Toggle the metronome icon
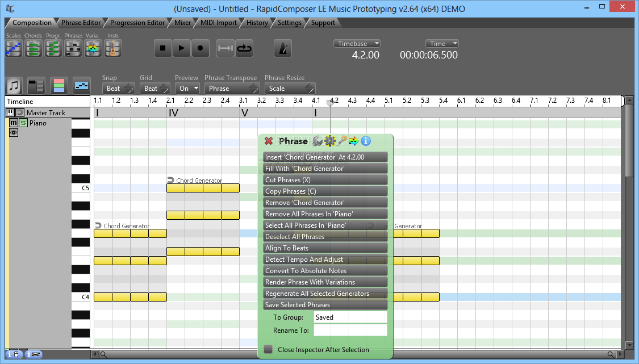Viewport: 639px width, 364px height. coord(283,48)
